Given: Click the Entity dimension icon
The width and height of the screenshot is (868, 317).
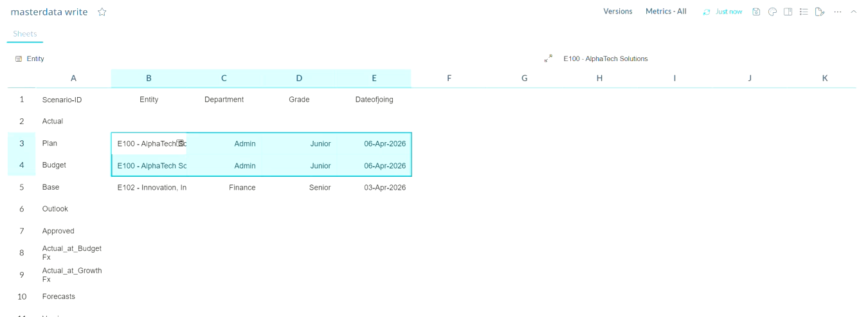Looking at the screenshot, I should pos(19,59).
